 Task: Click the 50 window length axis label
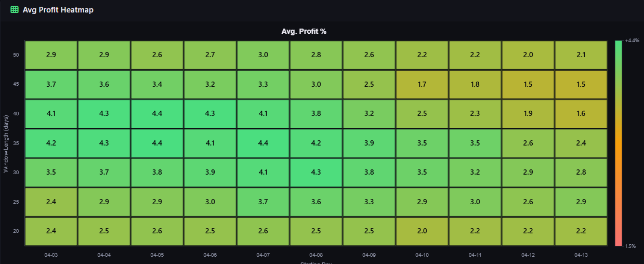(x=16, y=55)
